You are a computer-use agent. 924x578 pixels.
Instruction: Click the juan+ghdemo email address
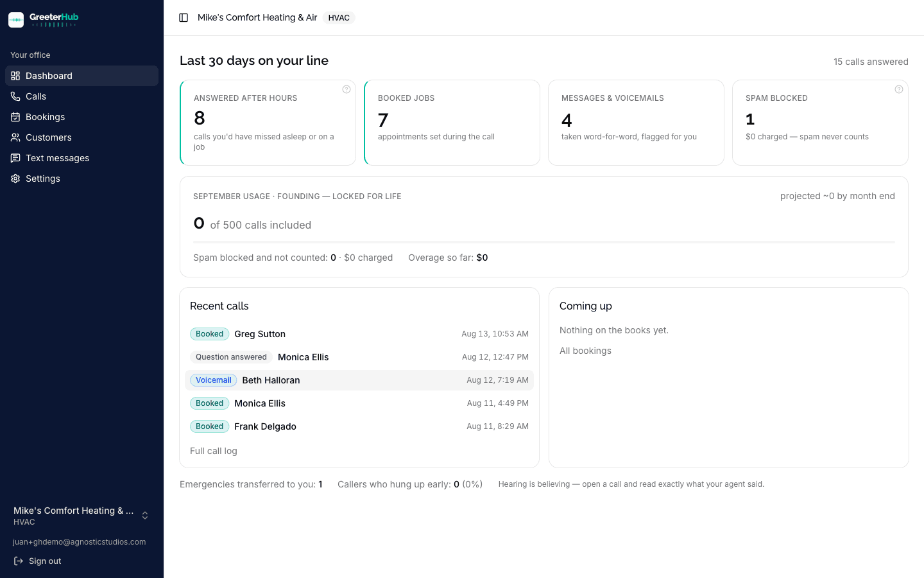point(79,542)
